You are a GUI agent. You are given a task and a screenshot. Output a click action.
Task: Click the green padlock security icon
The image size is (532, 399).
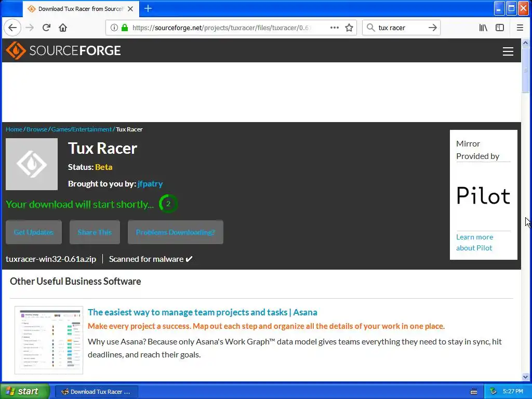coord(125,28)
